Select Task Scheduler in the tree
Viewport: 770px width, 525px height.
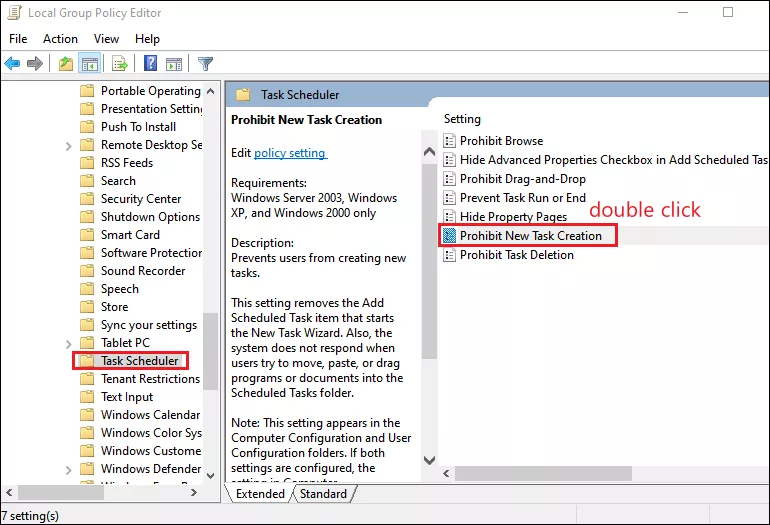click(139, 361)
